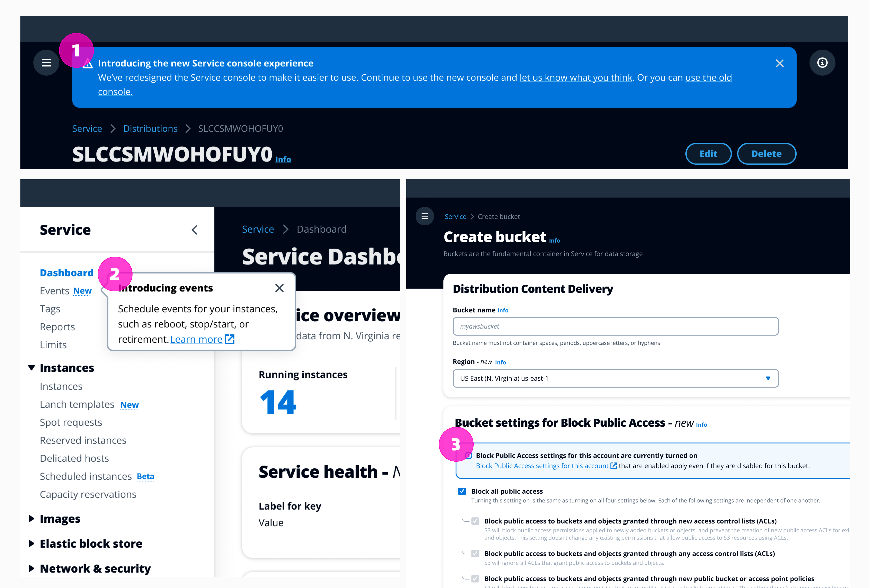Toggle Block all public access checkbox on
The image size is (869, 588).
[x=461, y=491]
